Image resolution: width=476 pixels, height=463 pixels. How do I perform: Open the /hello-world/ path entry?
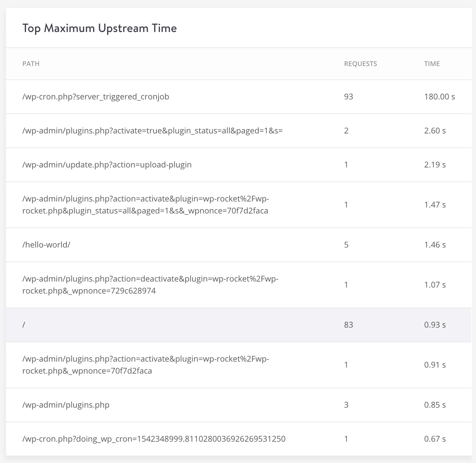coord(46,245)
